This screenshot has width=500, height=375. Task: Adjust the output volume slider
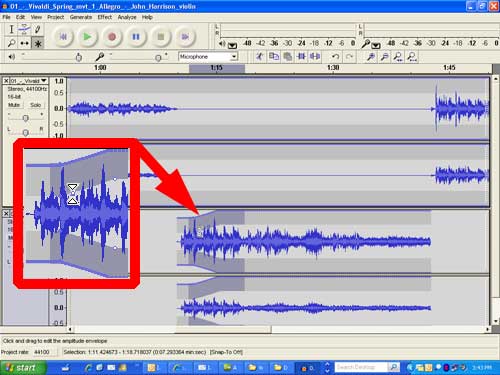[x=79, y=57]
